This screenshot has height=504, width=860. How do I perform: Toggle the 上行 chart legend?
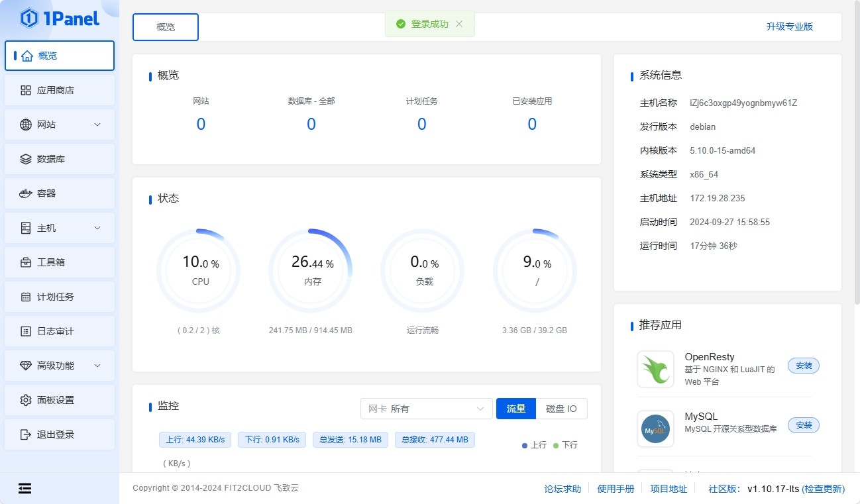534,445
